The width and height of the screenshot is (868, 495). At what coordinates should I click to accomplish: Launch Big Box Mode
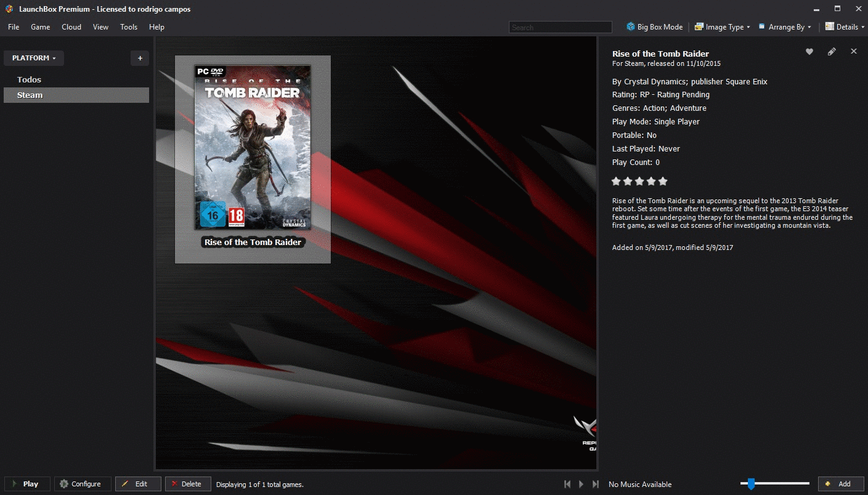click(x=655, y=27)
